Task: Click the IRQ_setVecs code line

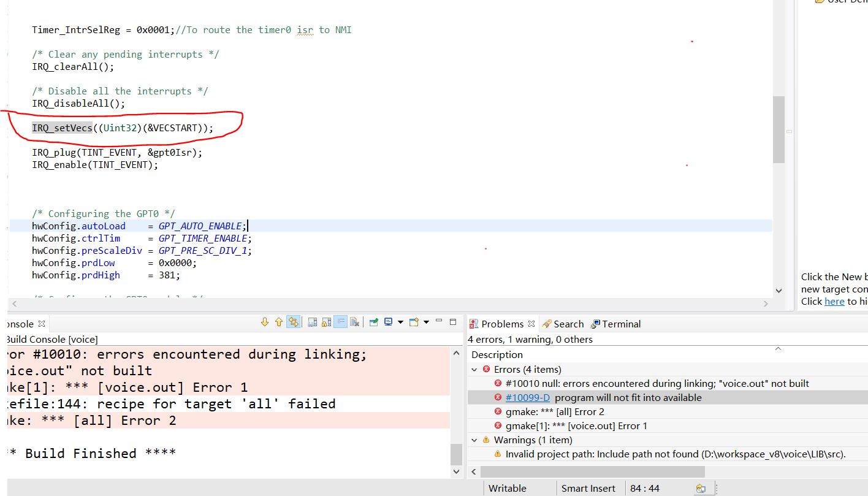Action: click(123, 128)
